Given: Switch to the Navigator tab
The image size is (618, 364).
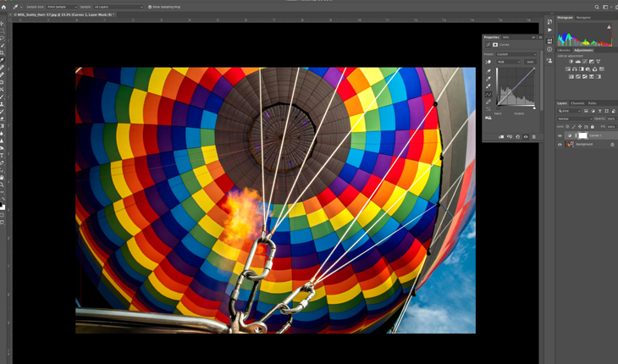Looking at the screenshot, I should [583, 17].
